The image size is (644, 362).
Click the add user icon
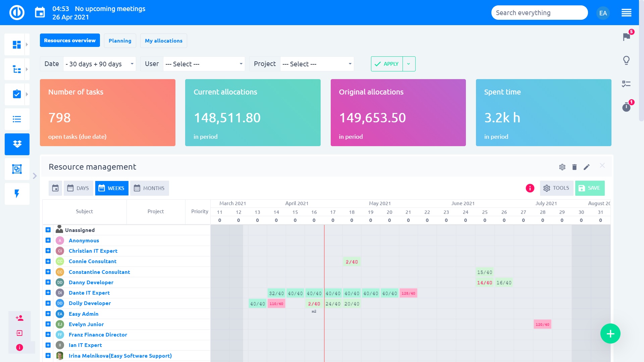19,318
